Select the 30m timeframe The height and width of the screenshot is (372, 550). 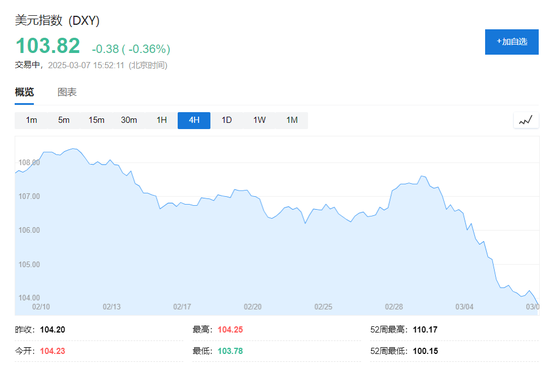[129, 120]
